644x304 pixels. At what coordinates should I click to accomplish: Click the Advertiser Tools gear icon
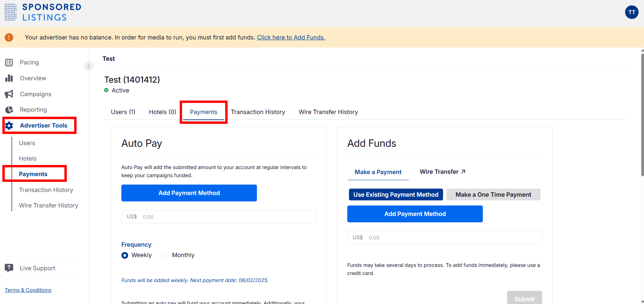(x=9, y=126)
